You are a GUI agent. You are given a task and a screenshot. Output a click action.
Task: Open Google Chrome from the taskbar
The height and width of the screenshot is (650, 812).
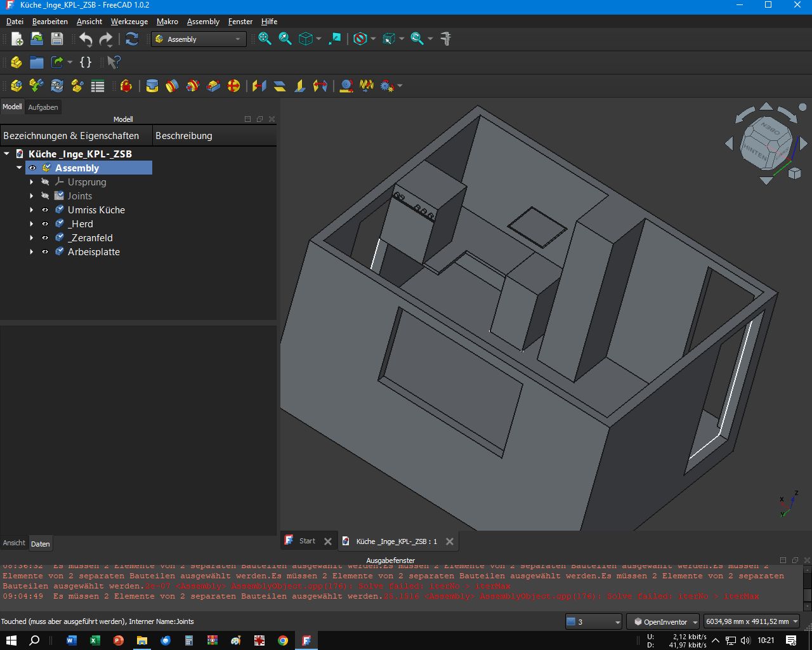[283, 640]
